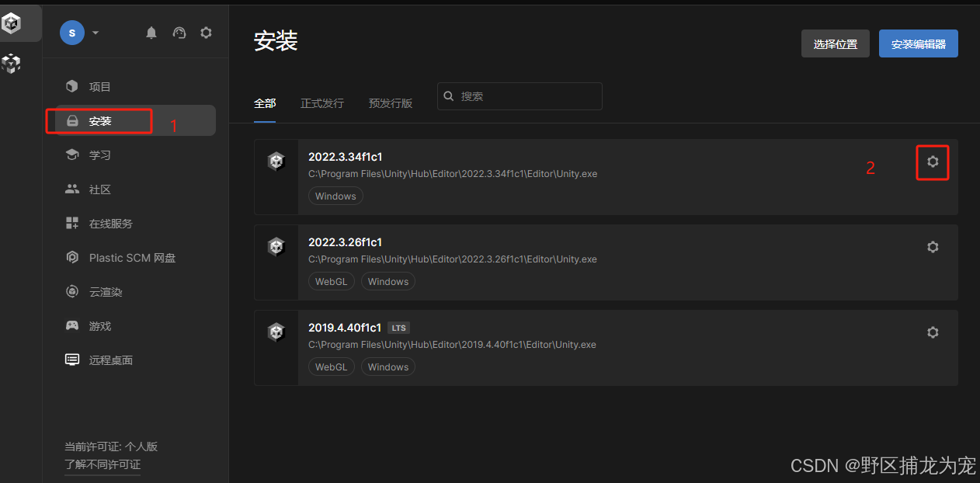Open settings gear for 2022.3.26f1c1 editor
The width and height of the screenshot is (980, 483).
[933, 247]
